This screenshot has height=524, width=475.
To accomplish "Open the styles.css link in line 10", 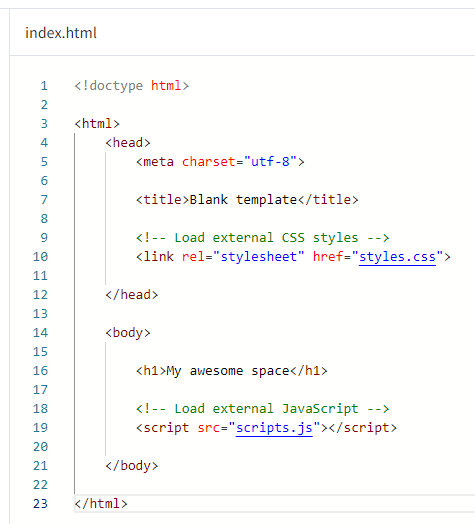I will coord(397,257).
